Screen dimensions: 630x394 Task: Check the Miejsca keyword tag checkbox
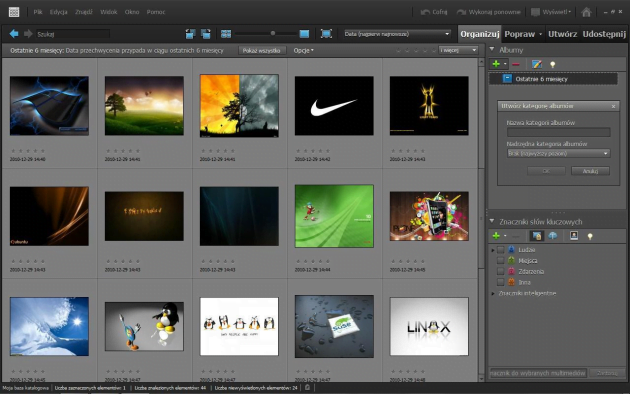[x=500, y=261]
